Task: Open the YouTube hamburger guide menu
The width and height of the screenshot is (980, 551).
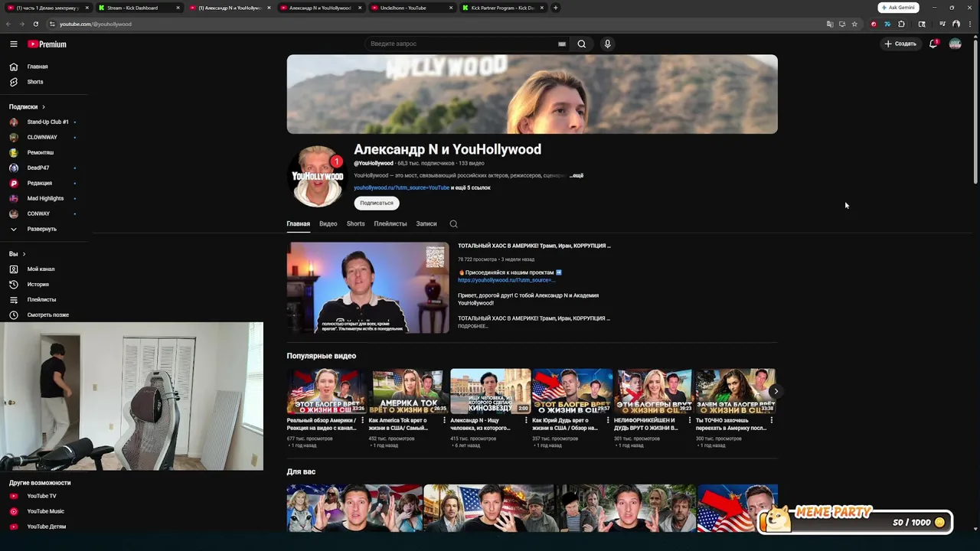Action: pos(14,44)
